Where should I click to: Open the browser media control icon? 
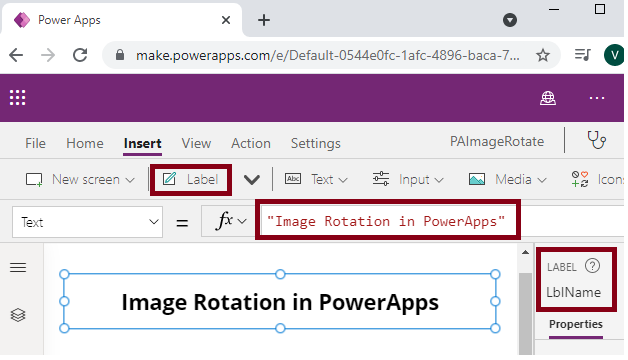[x=582, y=55]
